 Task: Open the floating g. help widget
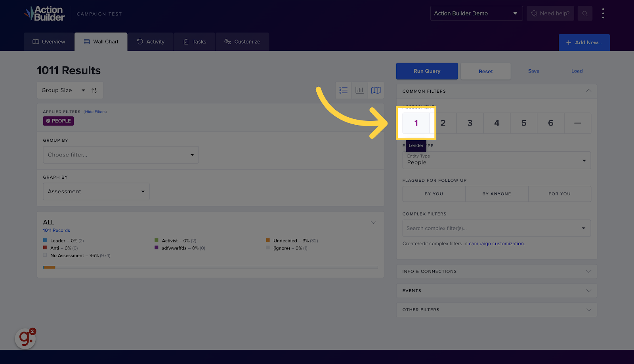click(25, 338)
